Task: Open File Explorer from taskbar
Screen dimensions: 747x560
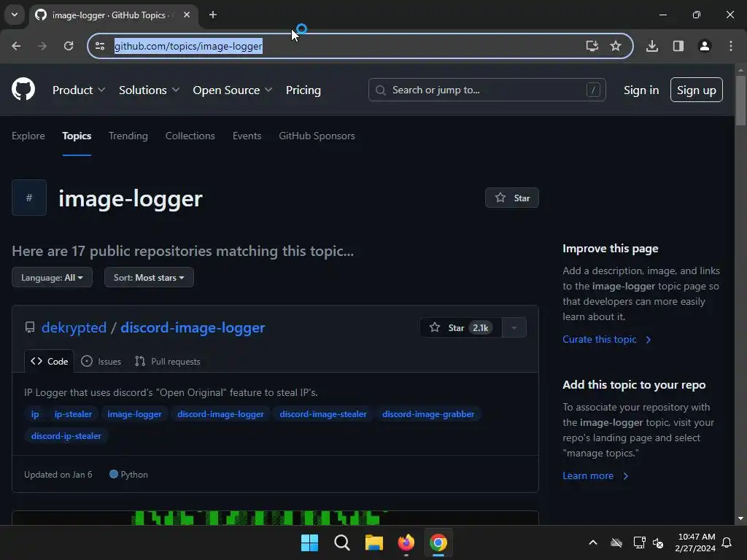Action: click(x=374, y=542)
